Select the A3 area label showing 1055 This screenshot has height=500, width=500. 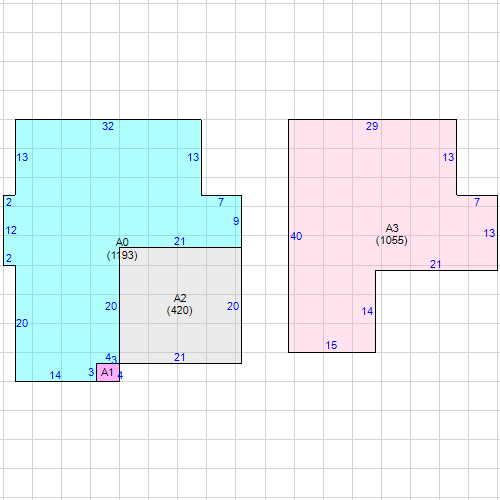(392, 234)
